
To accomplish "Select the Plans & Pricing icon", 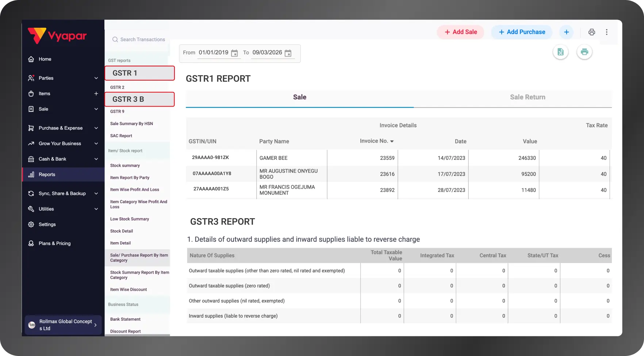I will 31,243.
